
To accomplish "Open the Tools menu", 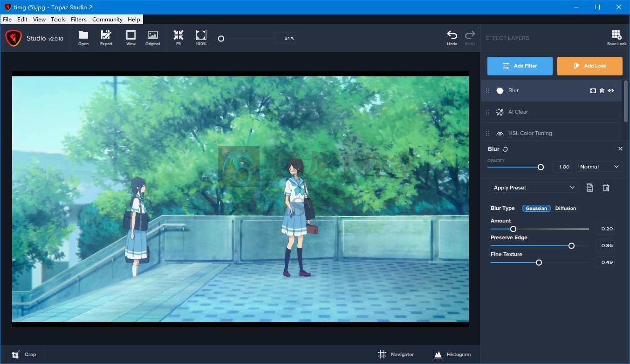I will pyautogui.click(x=58, y=20).
